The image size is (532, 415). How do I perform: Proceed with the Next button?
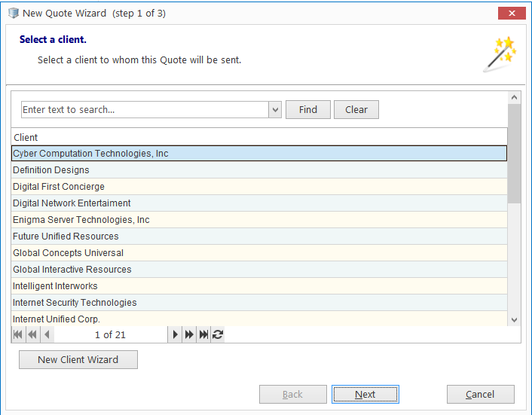pyautogui.click(x=365, y=395)
